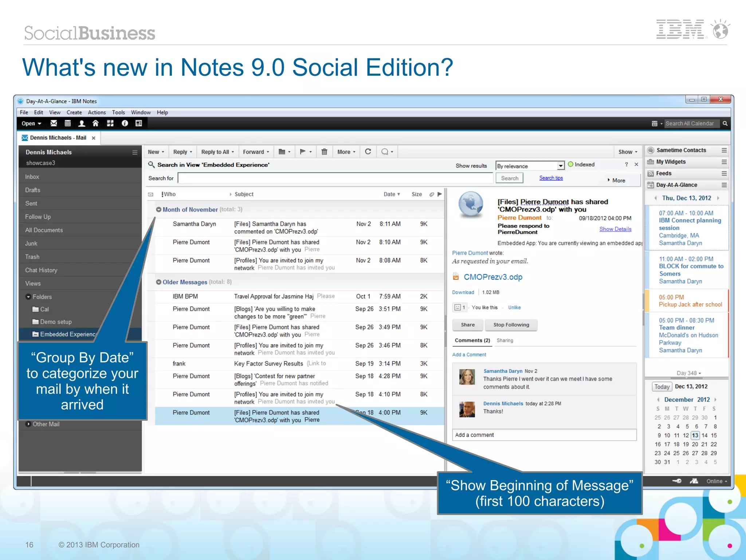Open the Contacts person toolbar icon
Viewport: 746px width, 560px height.
pos(82,123)
